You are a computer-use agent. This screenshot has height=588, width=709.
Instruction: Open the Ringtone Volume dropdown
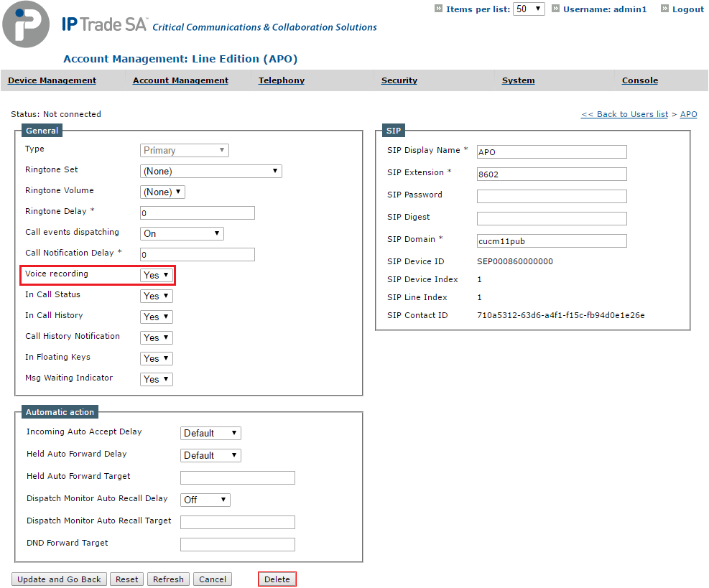click(x=162, y=192)
